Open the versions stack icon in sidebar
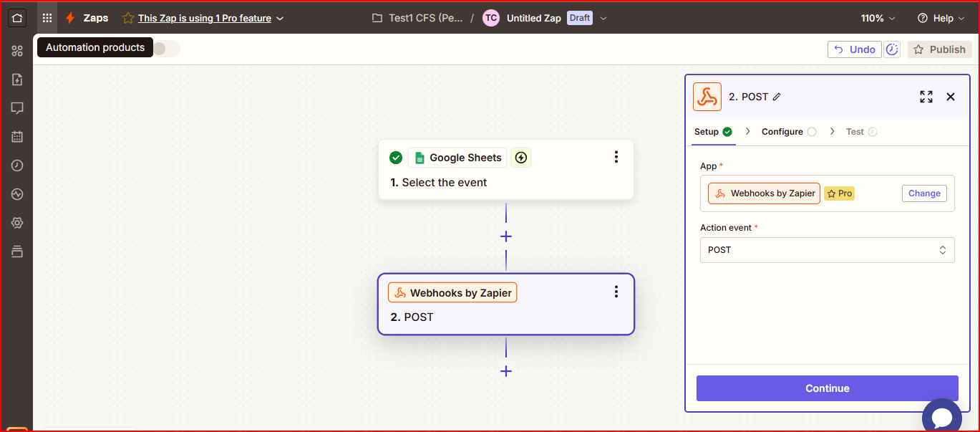980x432 pixels. [17, 251]
